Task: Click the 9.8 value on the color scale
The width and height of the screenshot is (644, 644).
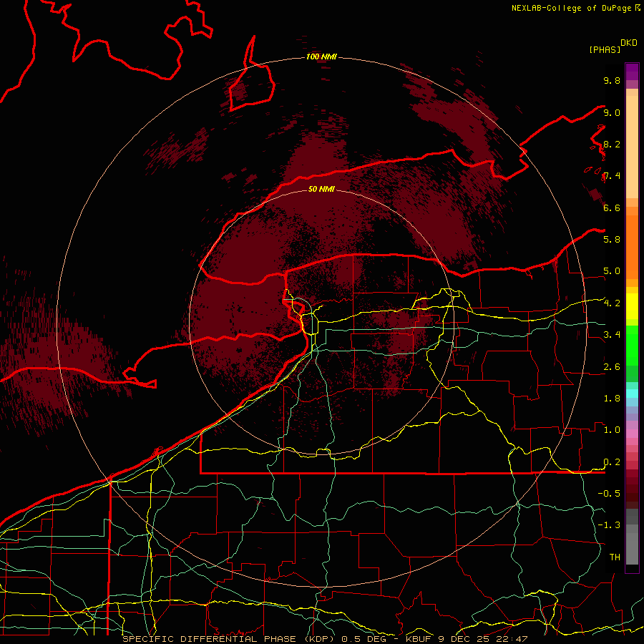Action: (612, 80)
